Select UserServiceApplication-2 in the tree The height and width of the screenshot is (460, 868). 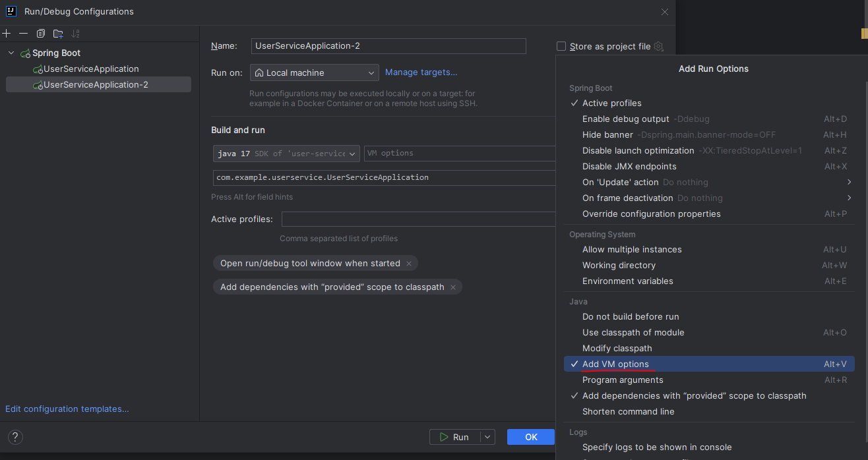[x=98, y=84]
